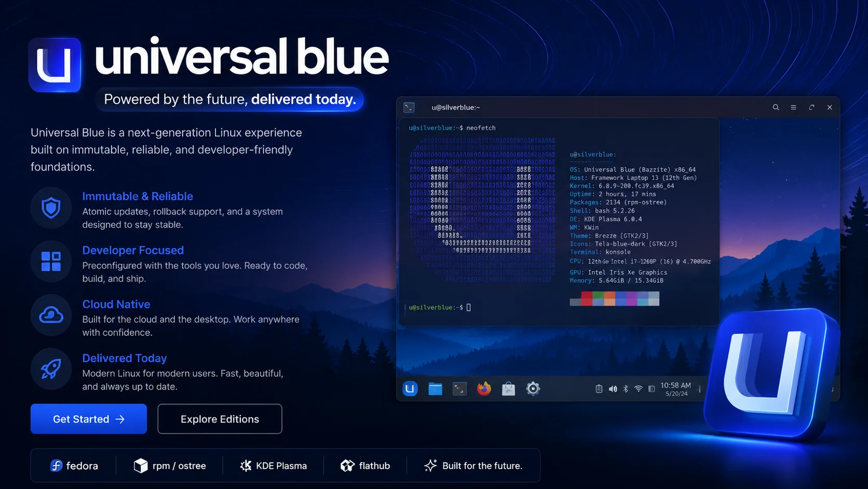Image resolution: width=868 pixels, height=489 pixels.
Task: Select the Cloud Native heading
Action: click(x=116, y=305)
